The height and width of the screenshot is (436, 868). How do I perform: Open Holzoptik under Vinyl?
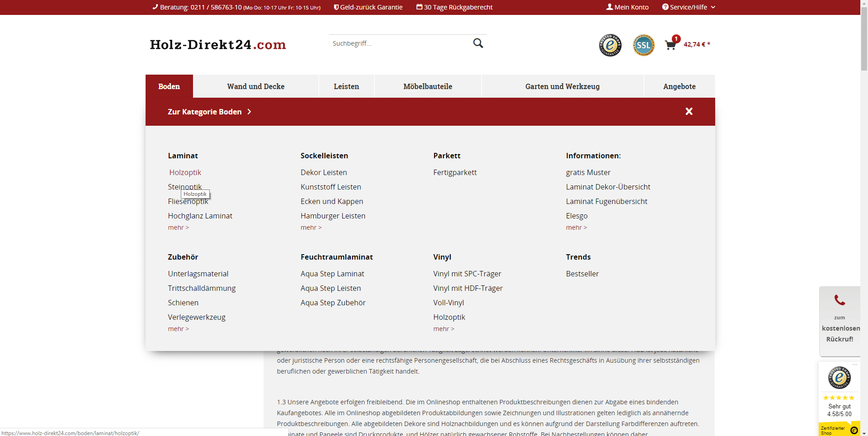(449, 317)
